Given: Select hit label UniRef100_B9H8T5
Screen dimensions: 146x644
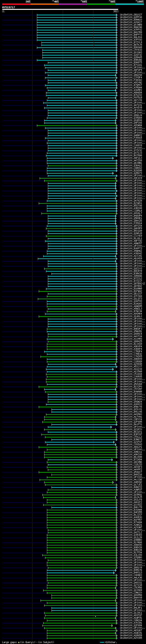Looking at the screenshot, I should [x=131, y=63].
